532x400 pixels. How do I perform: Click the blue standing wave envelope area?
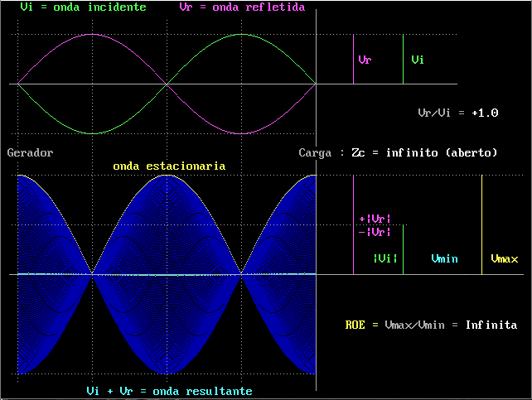[167, 275]
